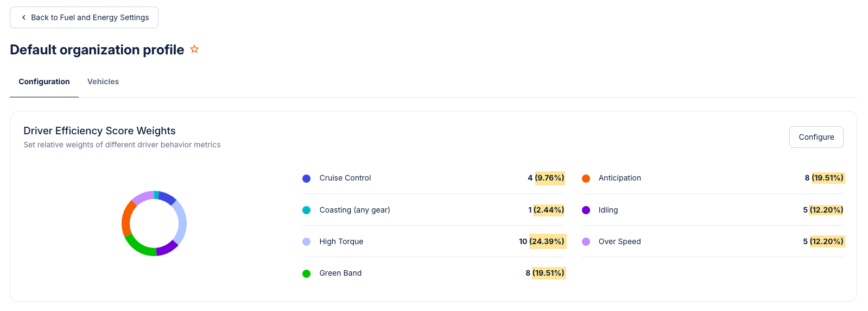Click the High Torque light-blue legend dot
Viewport: 868px width, 311px height.
(x=306, y=241)
